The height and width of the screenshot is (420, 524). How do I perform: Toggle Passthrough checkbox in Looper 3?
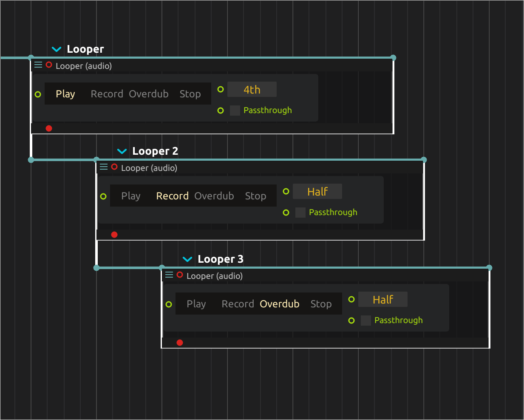pyautogui.click(x=366, y=321)
